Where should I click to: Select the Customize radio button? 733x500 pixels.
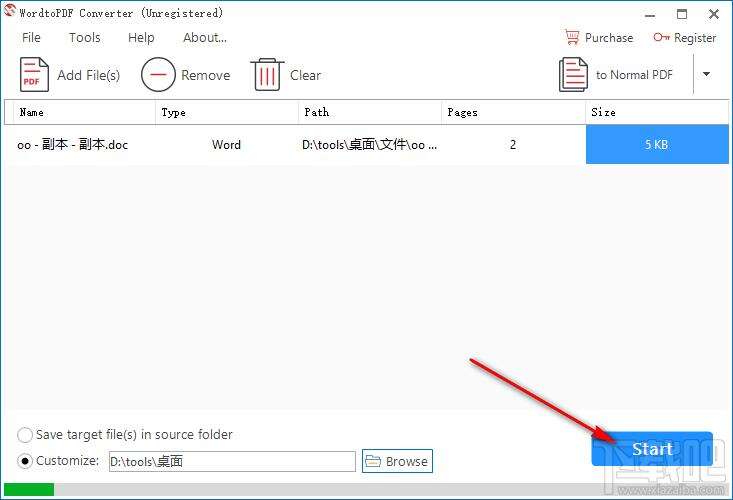[x=24, y=461]
